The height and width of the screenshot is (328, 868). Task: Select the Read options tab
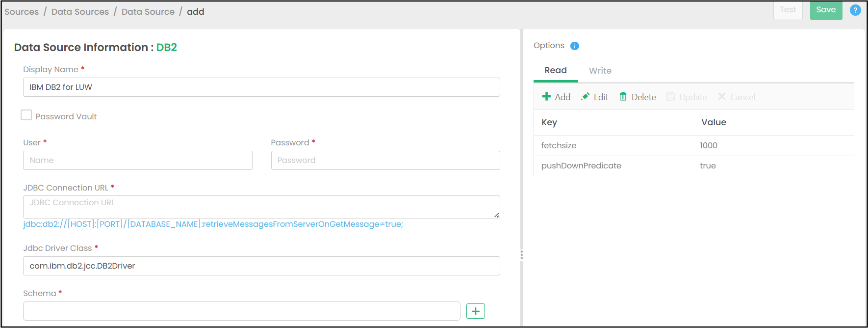(x=556, y=71)
